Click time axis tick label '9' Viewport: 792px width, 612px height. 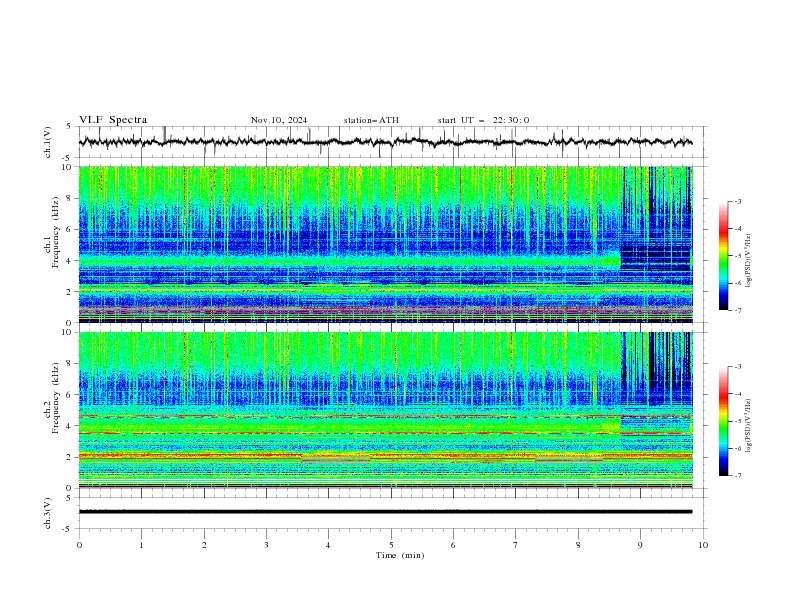(x=640, y=545)
